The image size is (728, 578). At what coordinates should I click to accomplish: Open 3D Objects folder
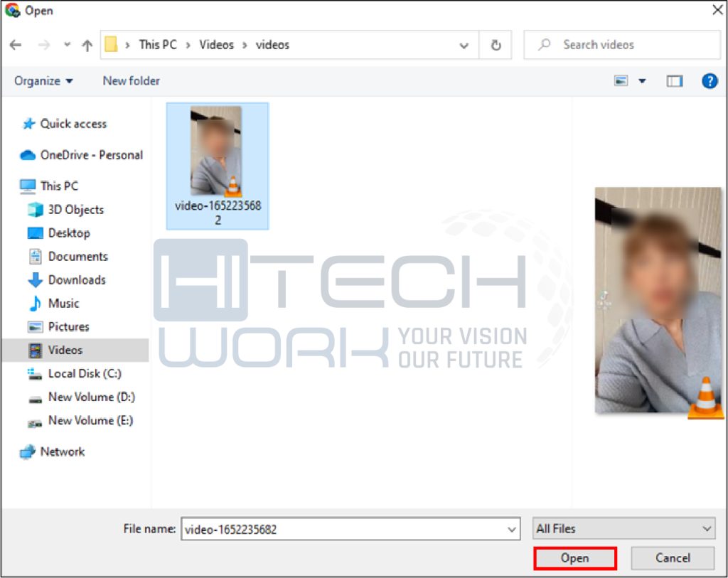pos(65,210)
